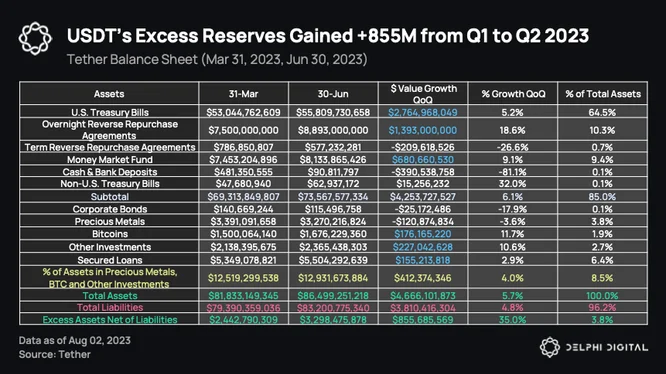Select Excess Assets Net of Liabilities label

tap(110, 320)
